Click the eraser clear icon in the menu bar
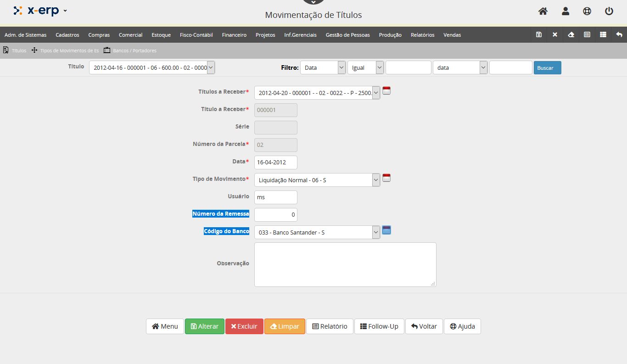 tap(571, 34)
